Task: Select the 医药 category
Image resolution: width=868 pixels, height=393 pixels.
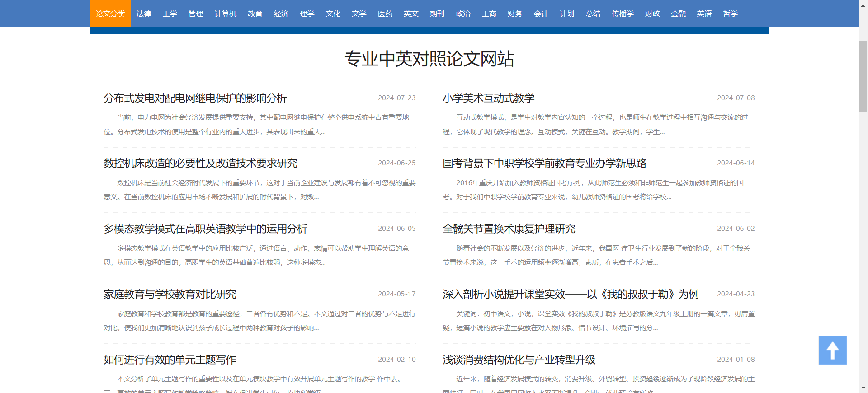Action: 385,14
